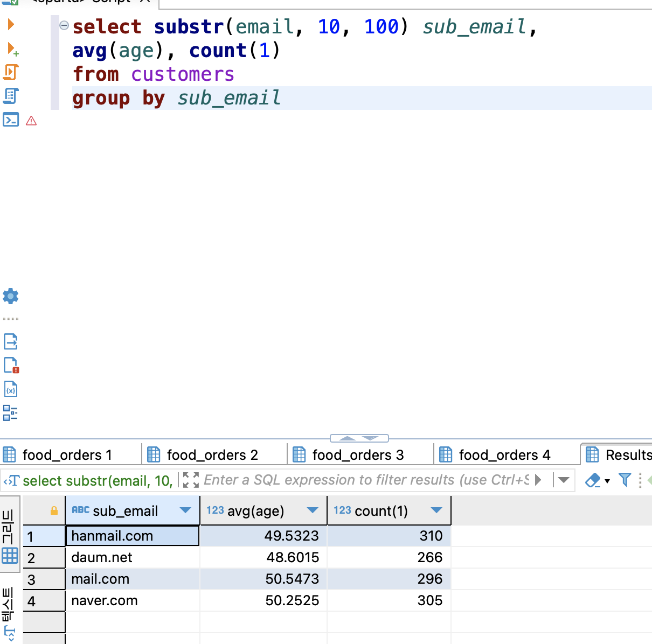Click the 50.2525 average age cell
The width and height of the screenshot is (652, 644).
(x=263, y=600)
